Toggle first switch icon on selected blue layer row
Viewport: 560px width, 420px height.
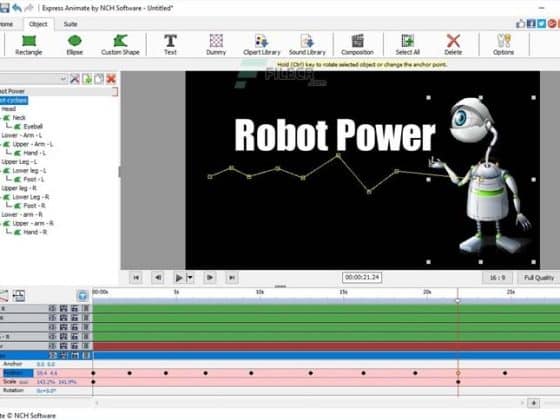[52, 355]
